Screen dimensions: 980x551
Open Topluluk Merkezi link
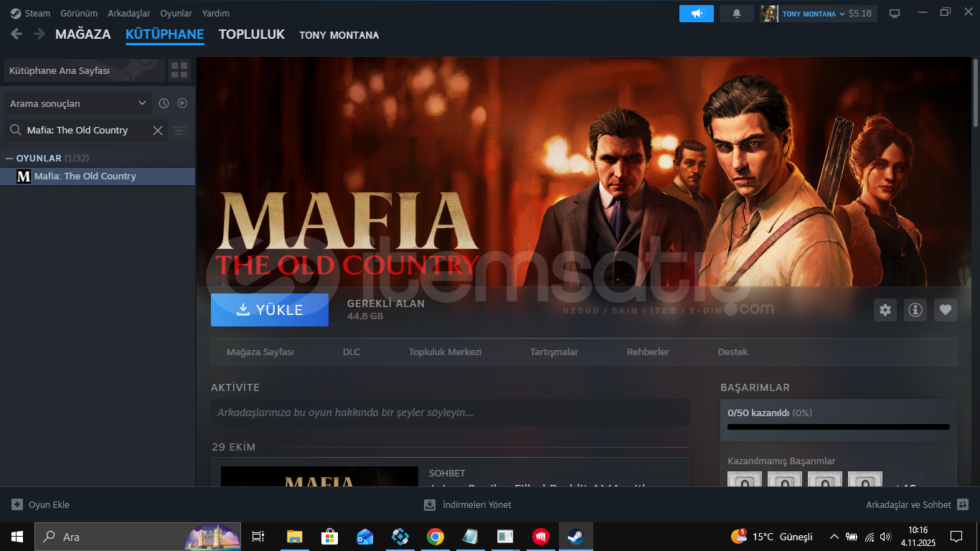coord(446,352)
